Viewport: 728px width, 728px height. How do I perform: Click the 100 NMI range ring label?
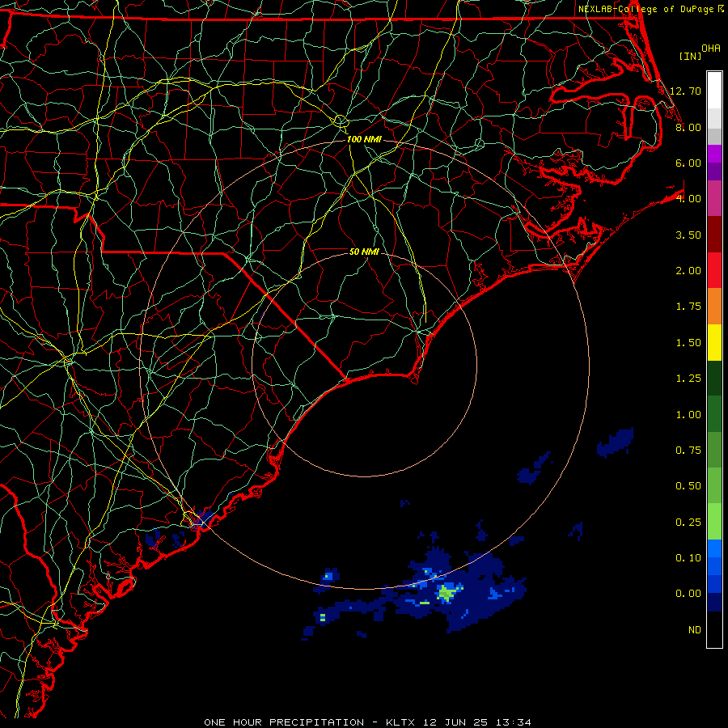[364, 139]
